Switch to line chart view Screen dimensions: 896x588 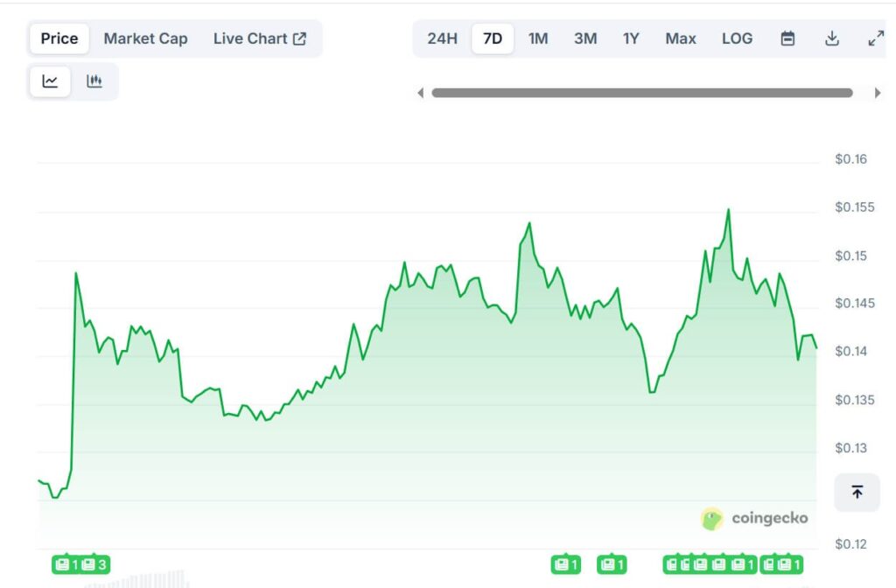point(50,81)
